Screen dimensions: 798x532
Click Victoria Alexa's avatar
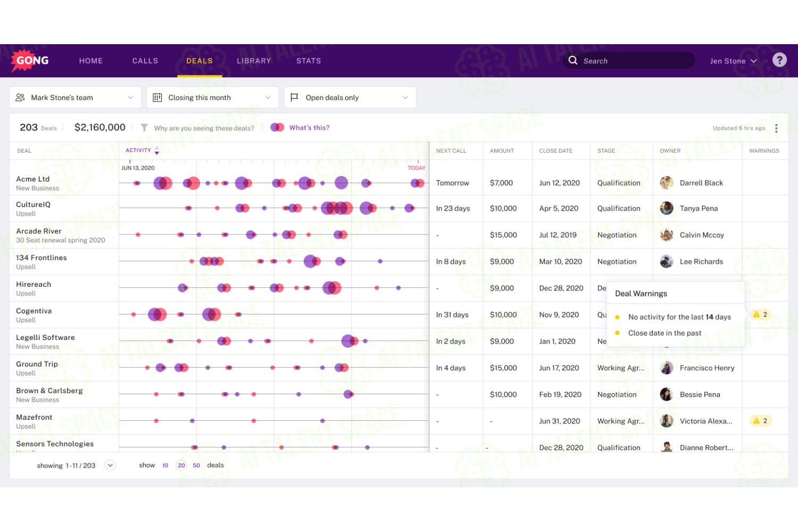(667, 421)
